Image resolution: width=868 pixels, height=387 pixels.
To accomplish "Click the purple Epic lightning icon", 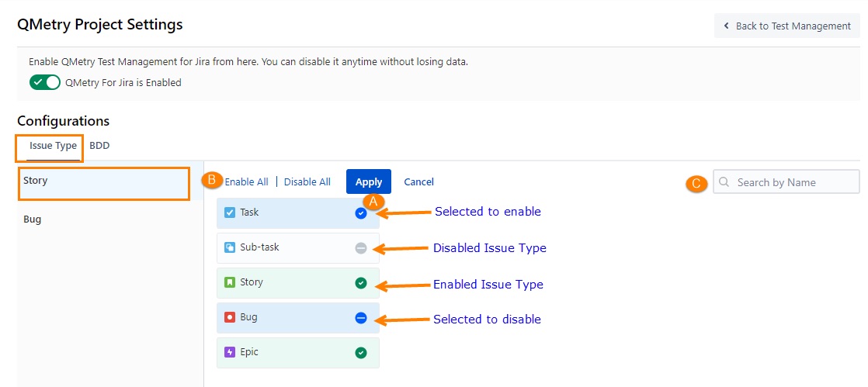I will click(x=230, y=352).
